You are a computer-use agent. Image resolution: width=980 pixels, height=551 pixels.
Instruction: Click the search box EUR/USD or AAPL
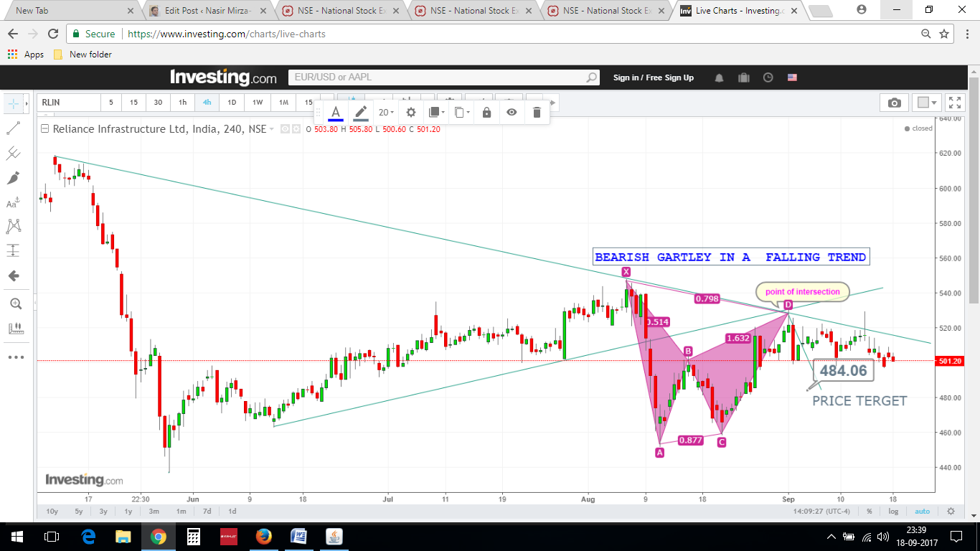pyautogui.click(x=443, y=77)
